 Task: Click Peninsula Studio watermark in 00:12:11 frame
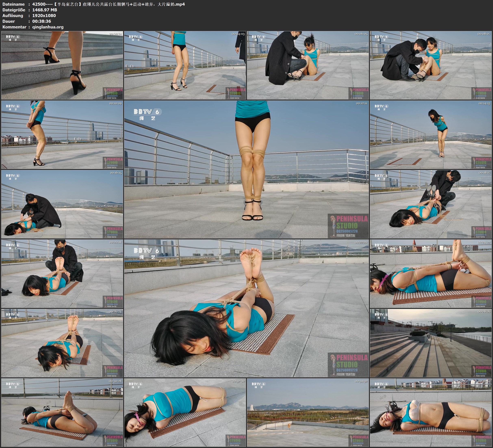click(348, 226)
